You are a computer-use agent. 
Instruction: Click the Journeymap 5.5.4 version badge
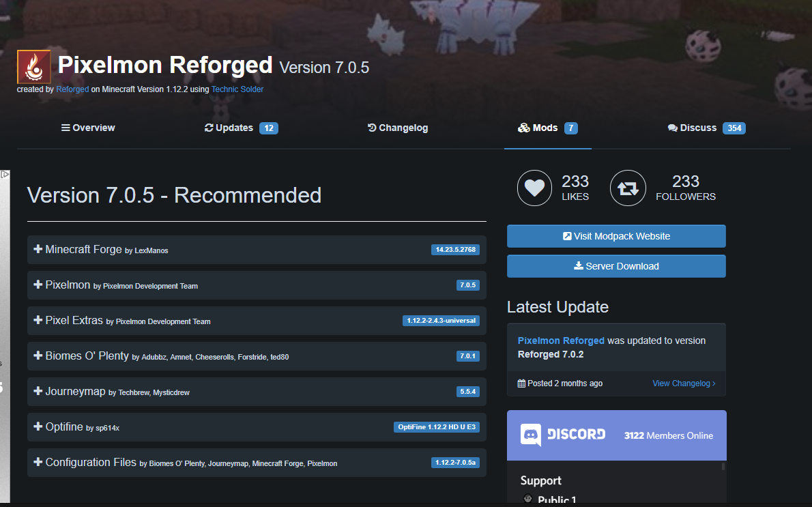[467, 392]
